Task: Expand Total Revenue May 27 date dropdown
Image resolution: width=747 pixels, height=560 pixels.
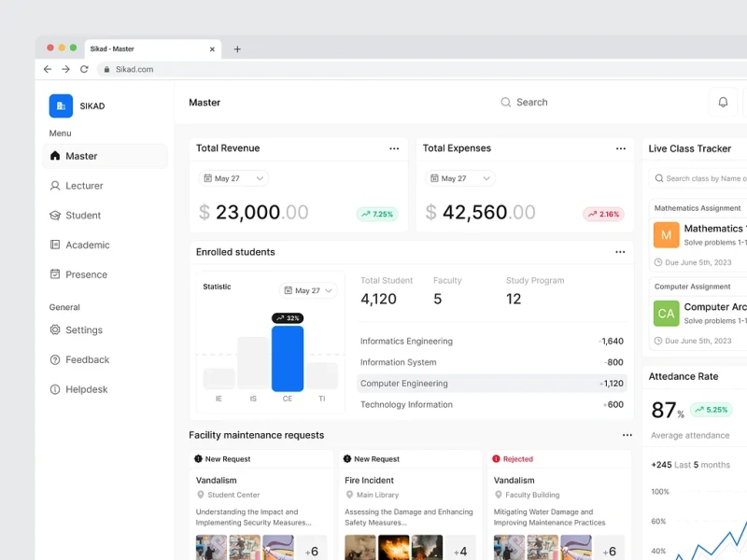Action: tap(233, 178)
